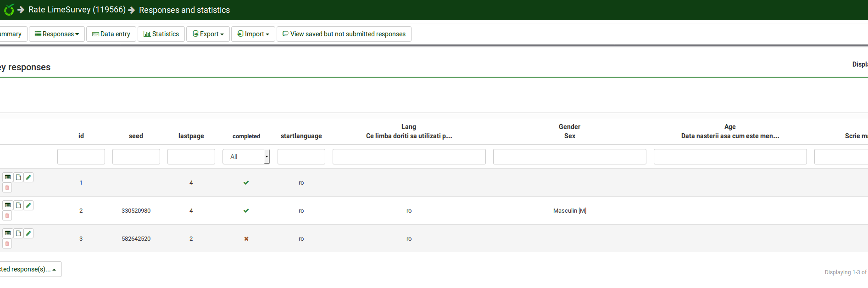This screenshot has height=288, width=868.
Task: Click the id column filter field
Action: point(81,157)
